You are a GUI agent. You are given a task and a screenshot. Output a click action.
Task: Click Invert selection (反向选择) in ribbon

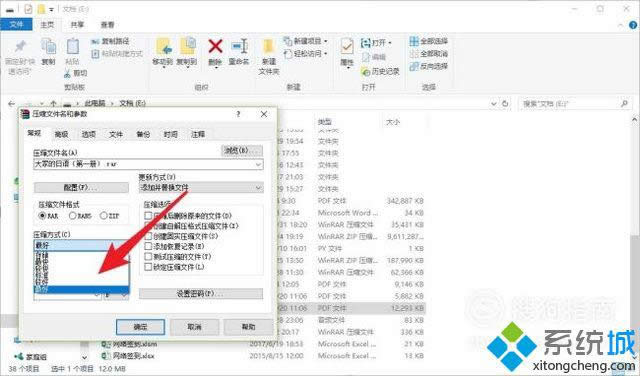[429, 66]
